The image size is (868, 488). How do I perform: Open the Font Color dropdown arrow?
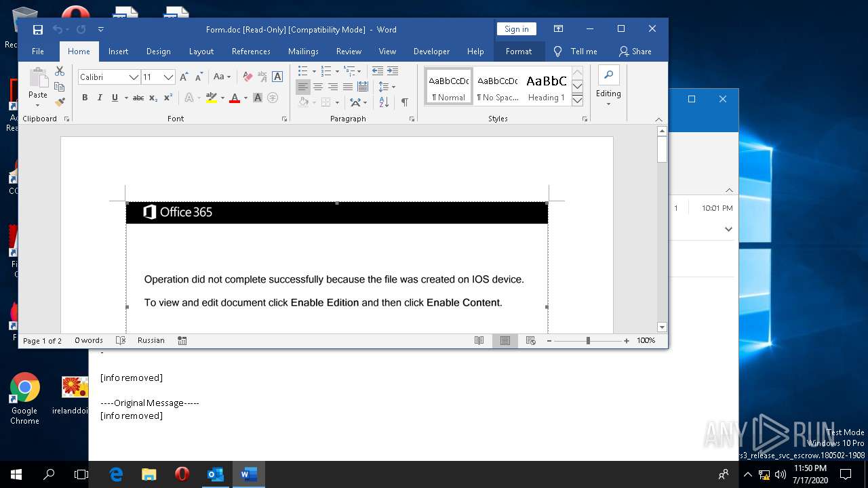click(x=245, y=98)
